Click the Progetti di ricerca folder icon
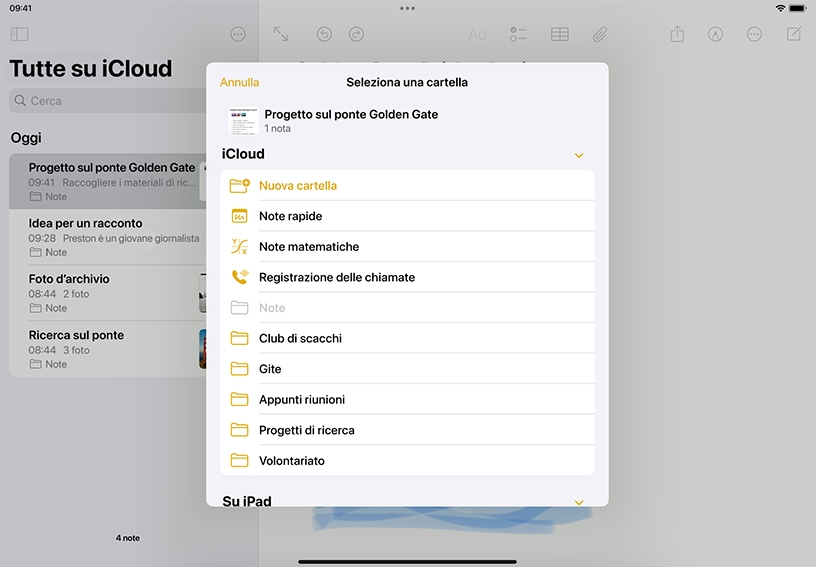This screenshot has height=567, width=816. point(239,430)
